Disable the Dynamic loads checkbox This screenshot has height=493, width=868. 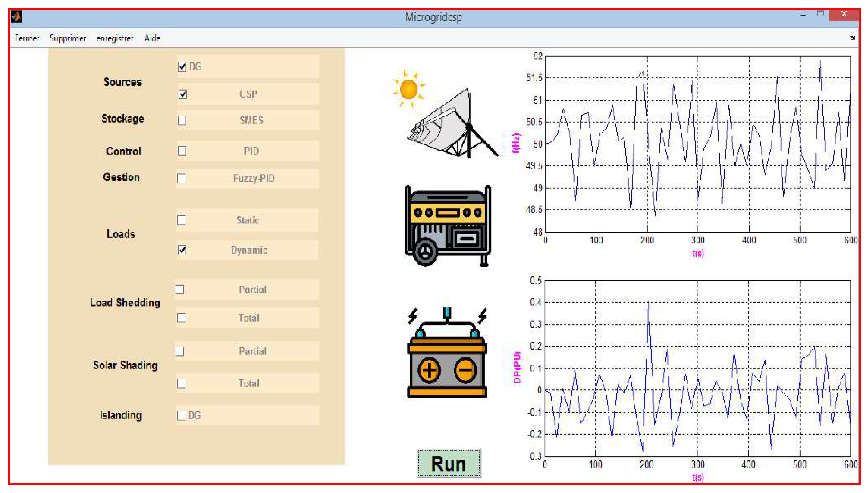click(182, 250)
